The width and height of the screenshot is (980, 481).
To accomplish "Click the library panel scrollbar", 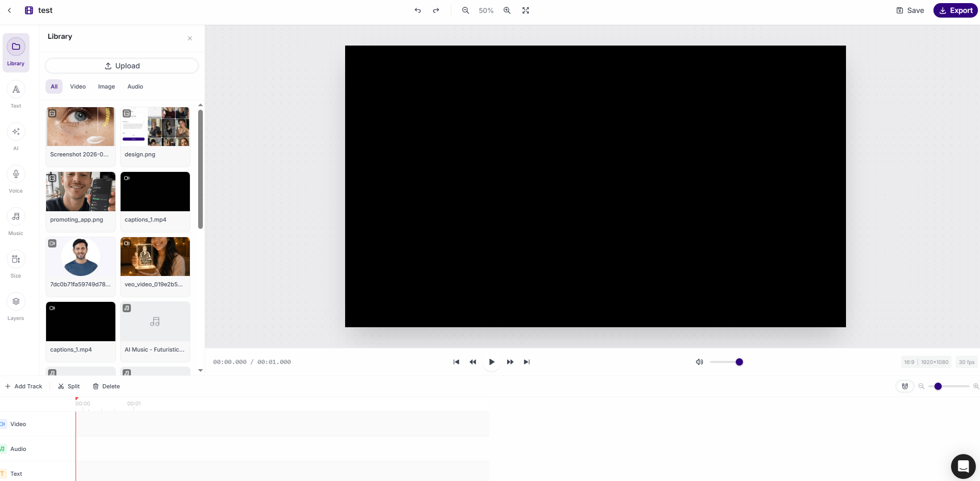I will (x=200, y=169).
